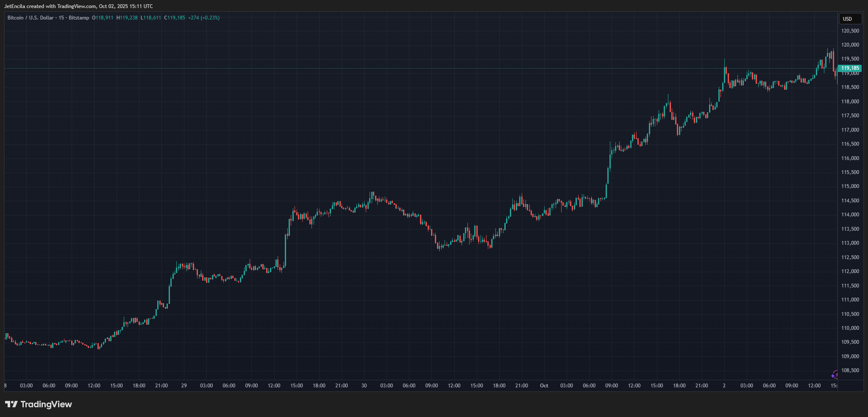This screenshot has height=417, width=868.
Task: Click the TradingView wordmark link at bottom
Action: click(x=47, y=404)
